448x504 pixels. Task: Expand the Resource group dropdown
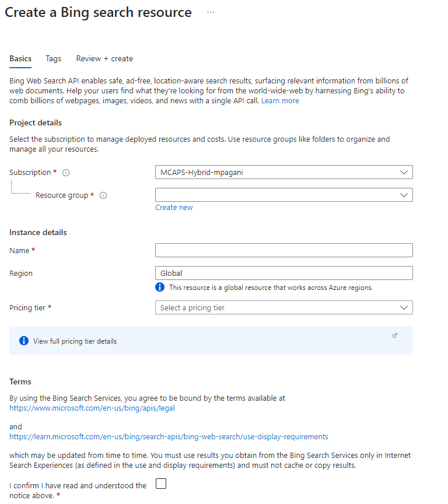[283, 195]
